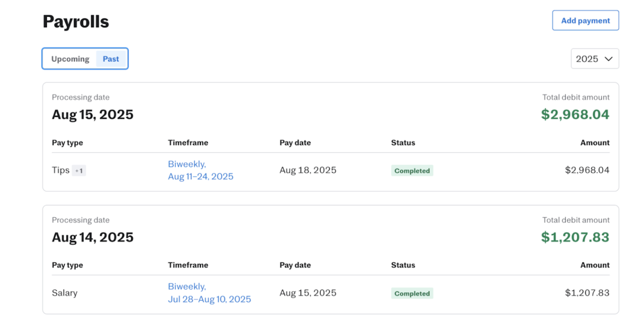The width and height of the screenshot is (644, 319).
Task: Click the Payrolls page heading
Action: (76, 21)
